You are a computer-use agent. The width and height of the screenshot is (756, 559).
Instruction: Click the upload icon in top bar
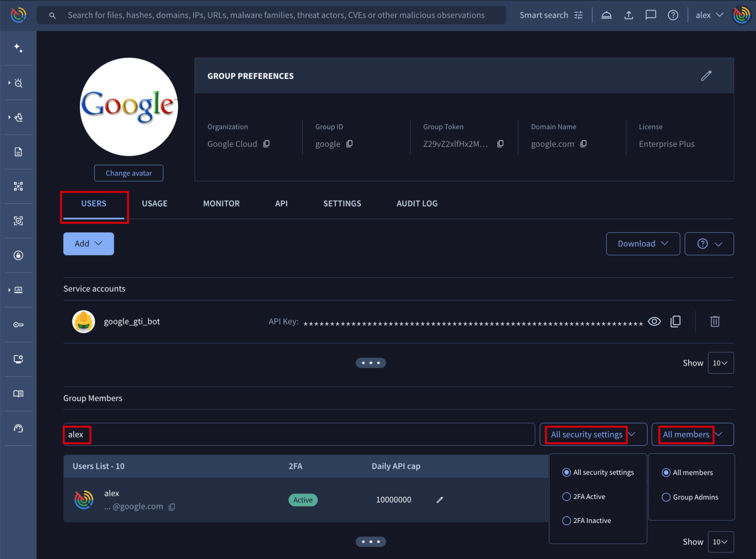tap(628, 15)
